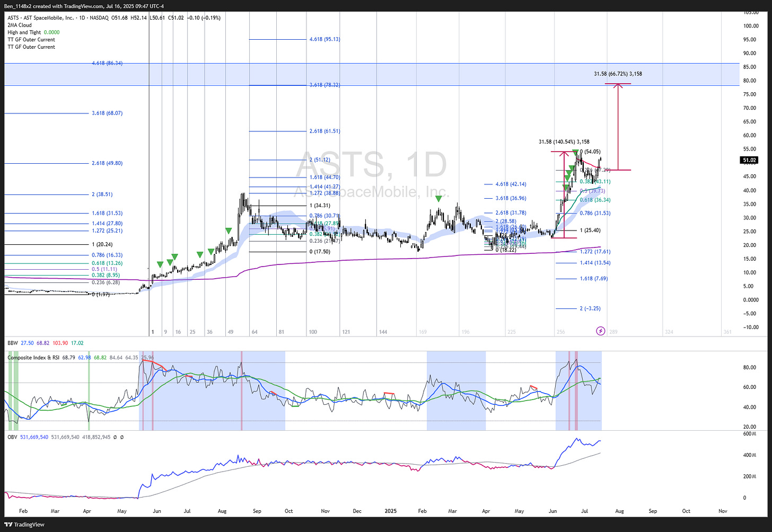Click the Fibonacci label '4.618 (86.34)'
The width and height of the screenshot is (772, 532).
pyautogui.click(x=107, y=63)
